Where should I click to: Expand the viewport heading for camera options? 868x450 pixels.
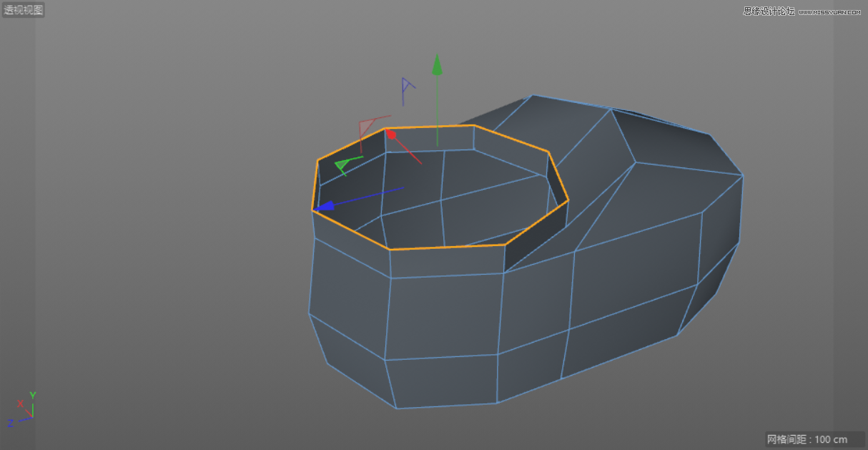tap(24, 9)
